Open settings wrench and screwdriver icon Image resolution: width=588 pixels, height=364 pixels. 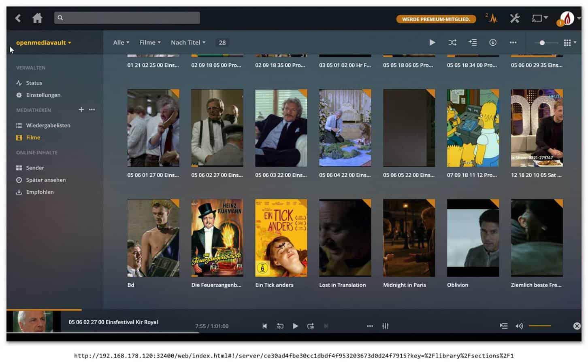click(x=515, y=18)
